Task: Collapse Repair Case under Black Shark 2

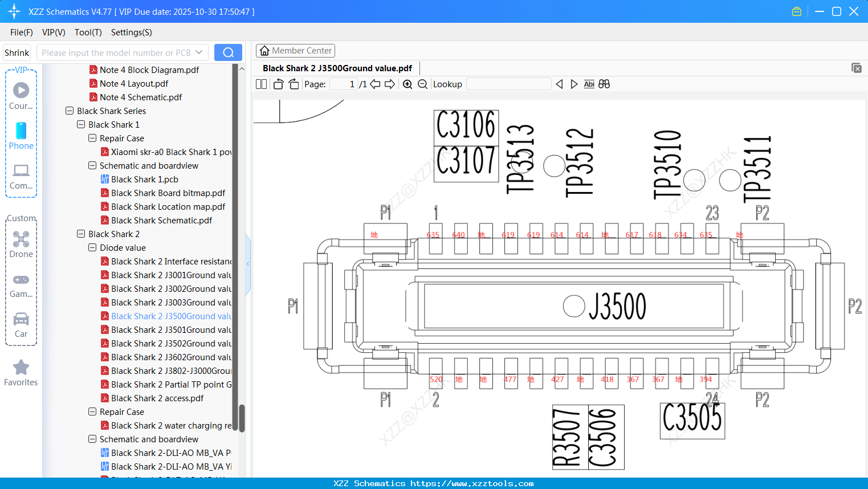Action: click(x=92, y=412)
